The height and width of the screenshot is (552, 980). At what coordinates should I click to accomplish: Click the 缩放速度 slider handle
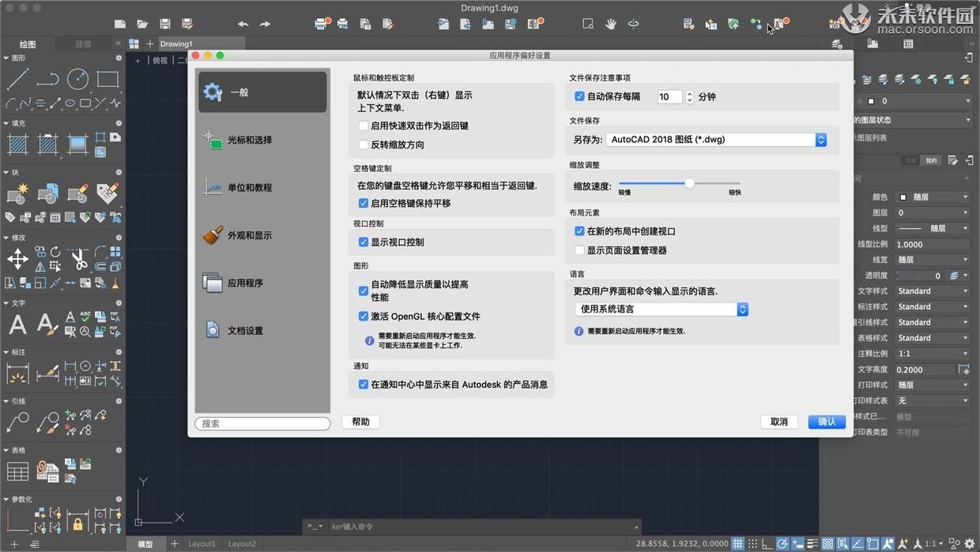pyautogui.click(x=689, y=183)
